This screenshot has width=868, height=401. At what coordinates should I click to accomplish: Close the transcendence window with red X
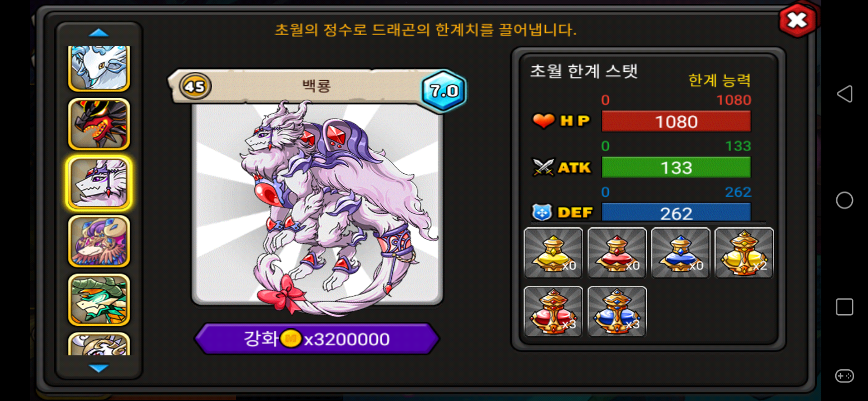coord(797,21)
